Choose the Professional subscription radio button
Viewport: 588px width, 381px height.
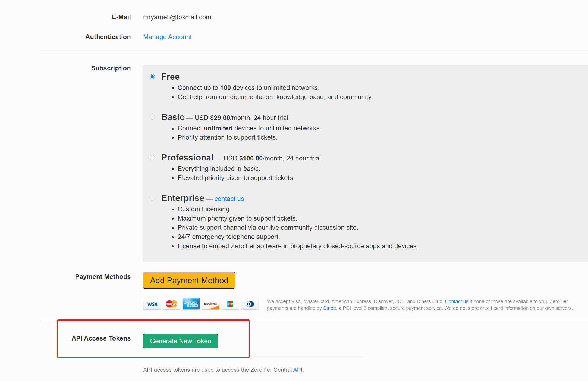coord(152,158)
